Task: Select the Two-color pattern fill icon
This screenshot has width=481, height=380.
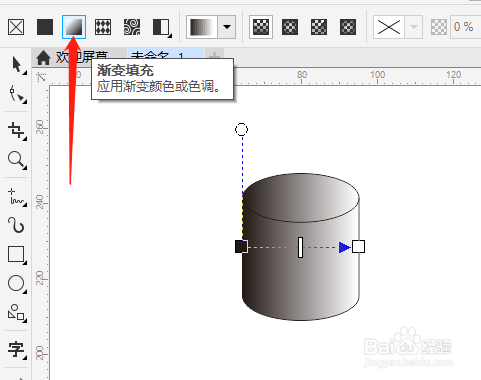Action: click(162, 27)
